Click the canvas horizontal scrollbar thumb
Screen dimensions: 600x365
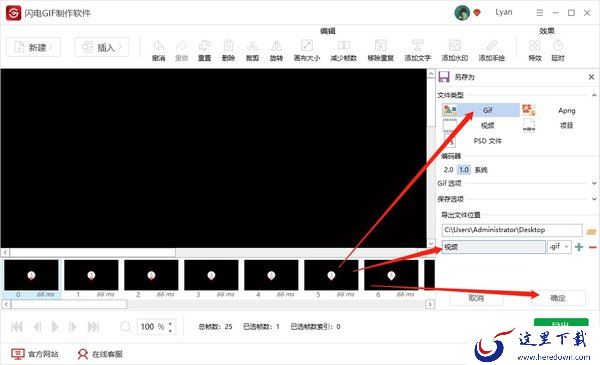(93, 253)
